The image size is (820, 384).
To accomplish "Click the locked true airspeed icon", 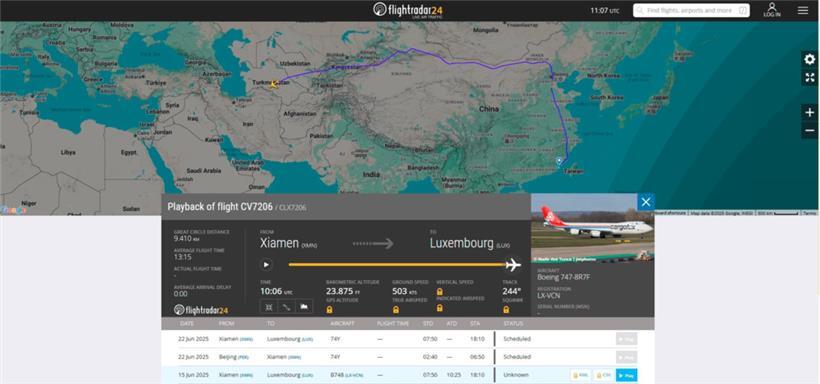I will pyautogui.click(x=396, y=309).
